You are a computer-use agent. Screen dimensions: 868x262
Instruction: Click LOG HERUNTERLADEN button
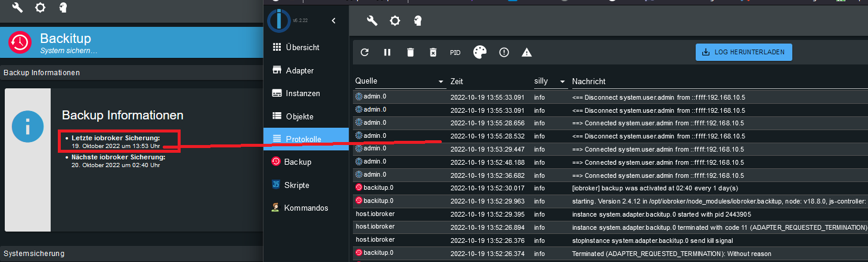744,52
